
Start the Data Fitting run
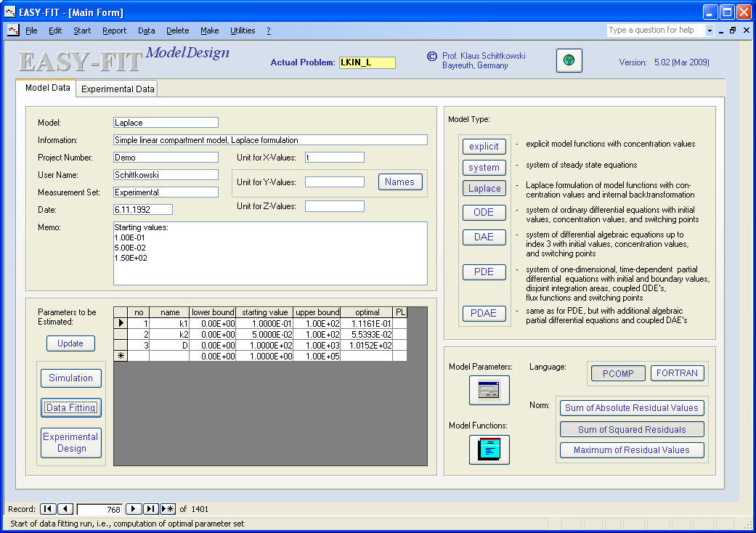click(x=71, y=407)
